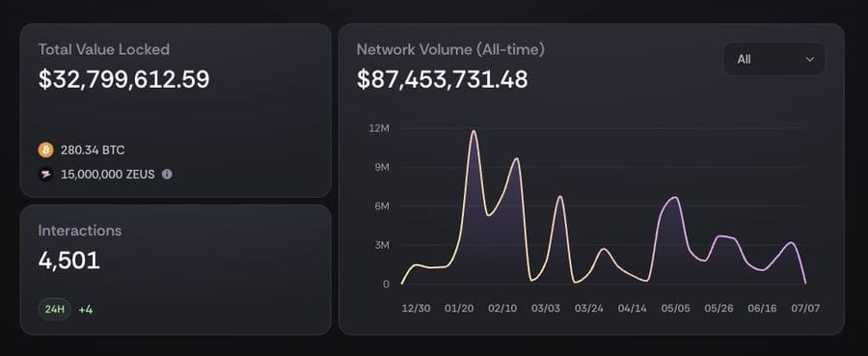
Task: Click the 9M y-axis label
Action: (x=382, y=167)
